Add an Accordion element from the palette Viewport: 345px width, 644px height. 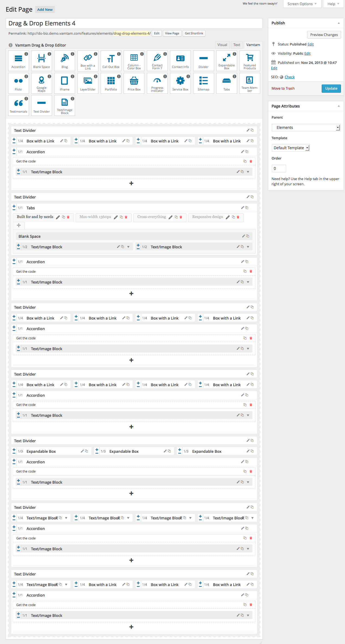tap(18, 61)
